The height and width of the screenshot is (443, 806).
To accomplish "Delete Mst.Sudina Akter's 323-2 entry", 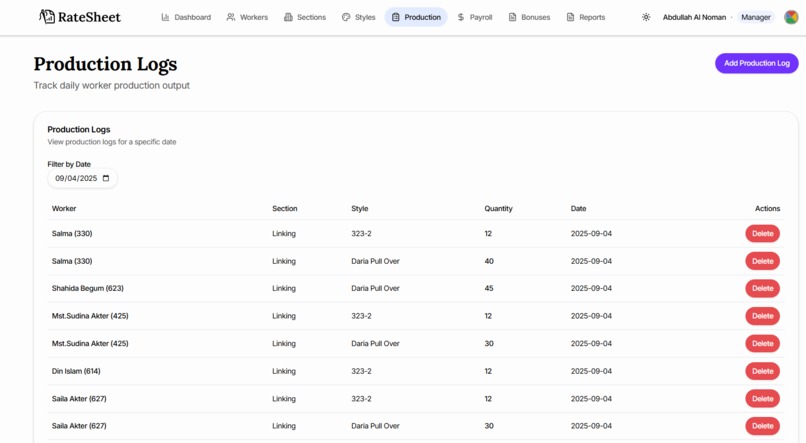I will [762, 316].
